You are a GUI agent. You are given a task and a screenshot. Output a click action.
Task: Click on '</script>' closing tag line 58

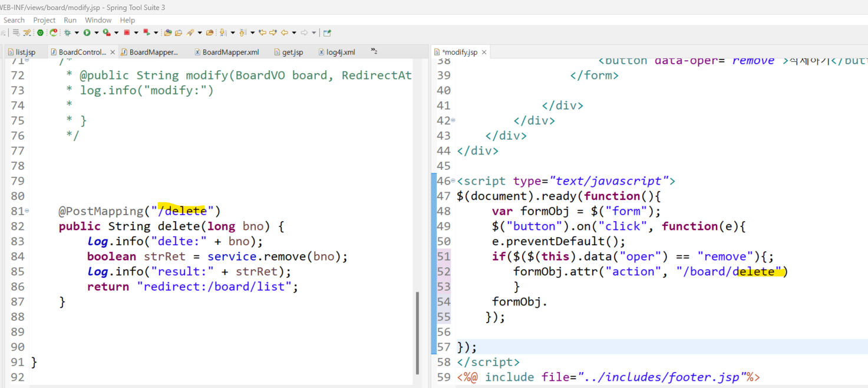(488, 362)
